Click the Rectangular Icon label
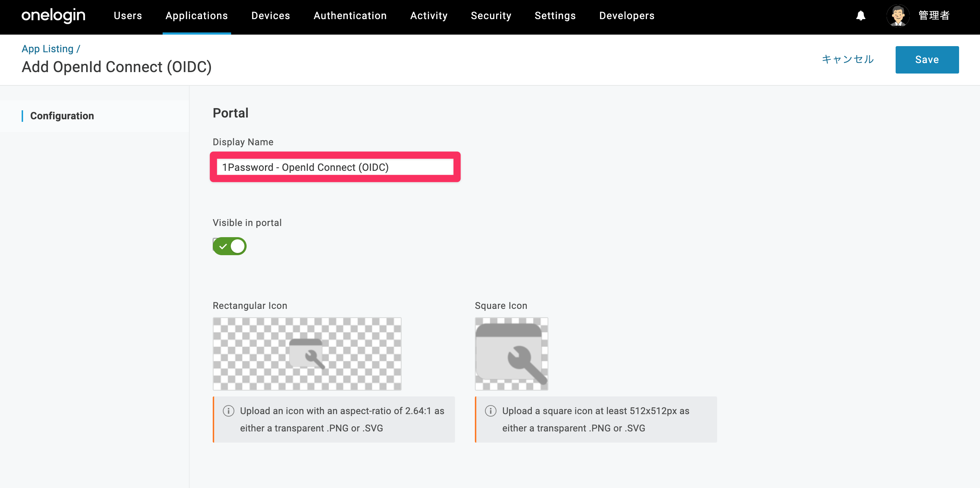The height and width of the screenshot is (488, 980). pyautogui.click(x=250, y=305)
